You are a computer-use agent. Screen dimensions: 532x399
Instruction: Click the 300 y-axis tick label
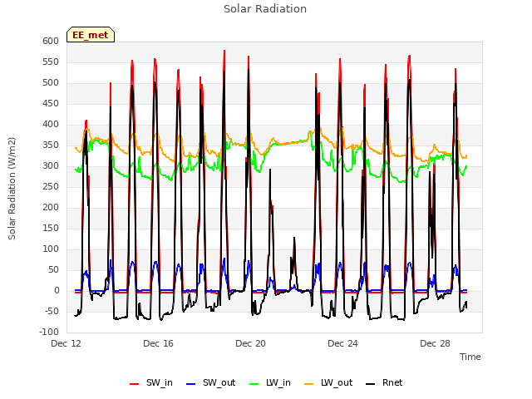coord(51,166)
